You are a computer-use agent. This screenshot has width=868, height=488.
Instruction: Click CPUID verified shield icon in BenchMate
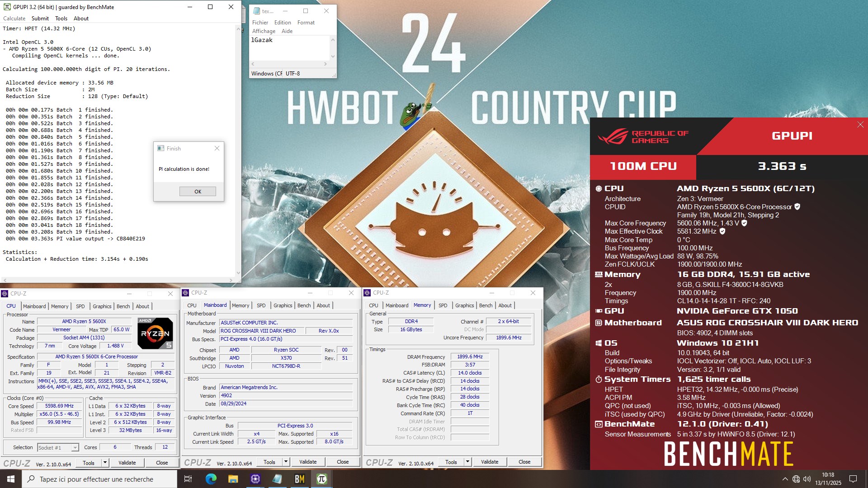click(797, 206)
